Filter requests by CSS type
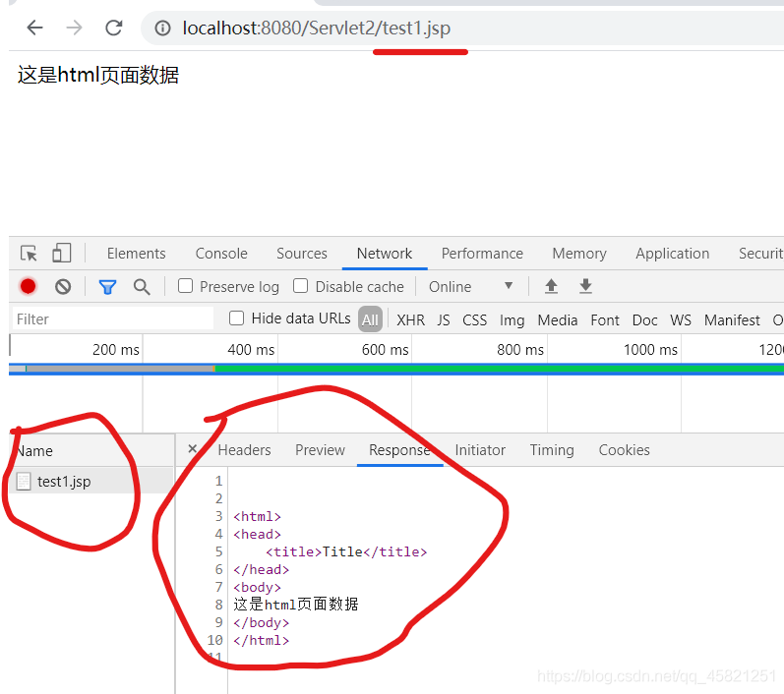The height and width of the screenshot is (694, 784). (x=474, y=319)
